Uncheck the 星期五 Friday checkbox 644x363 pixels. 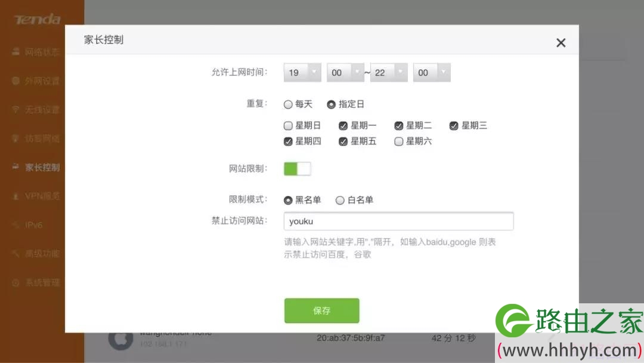343,141
